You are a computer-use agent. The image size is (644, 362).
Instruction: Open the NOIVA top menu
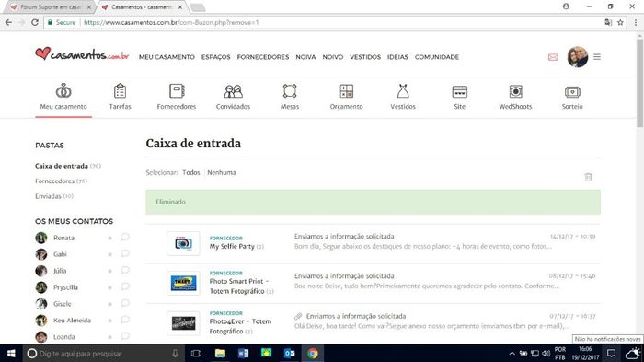pyautogui.click(x=305, y=57)
